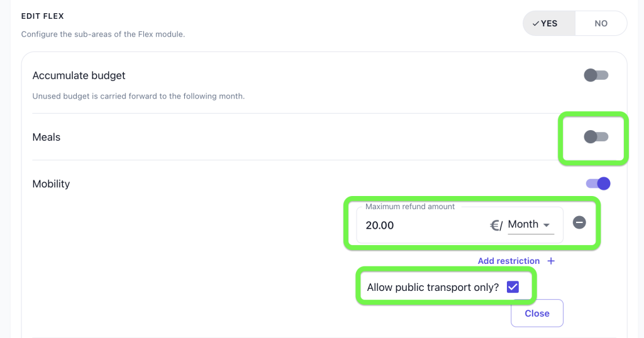
Task: Click the Close button
Action: point(537,313)
